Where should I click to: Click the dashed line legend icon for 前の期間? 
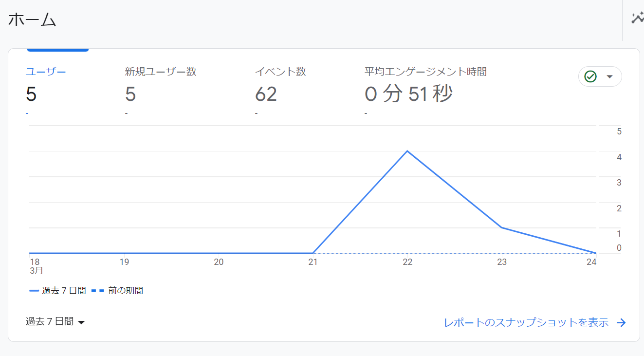98,291
